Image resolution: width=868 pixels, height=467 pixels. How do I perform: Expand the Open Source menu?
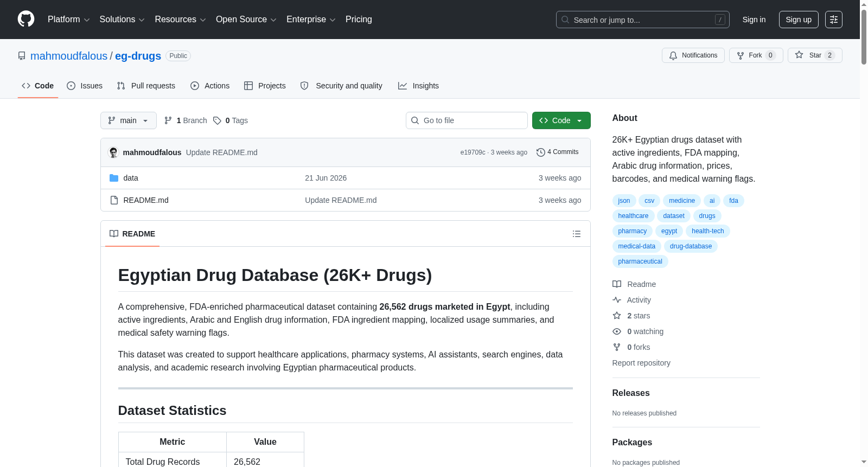point(246,20)
